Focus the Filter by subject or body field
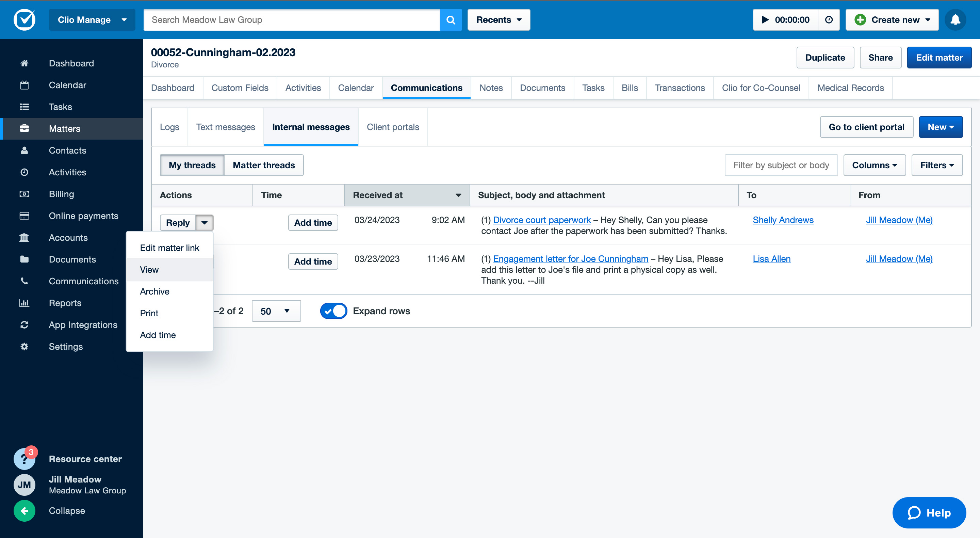This screenshot has width=980, height=538. point(781,165)
